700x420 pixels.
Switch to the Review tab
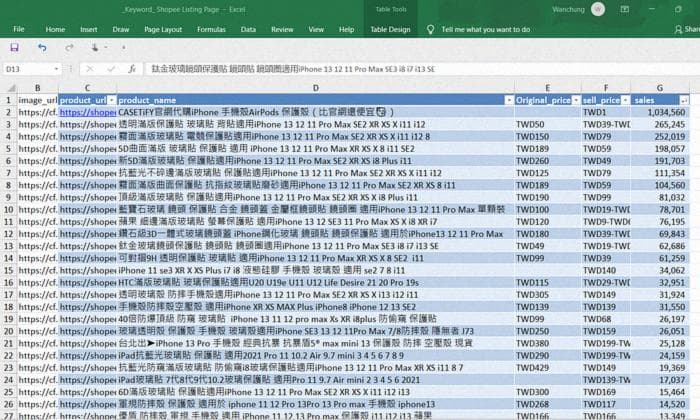click(282, 29)
